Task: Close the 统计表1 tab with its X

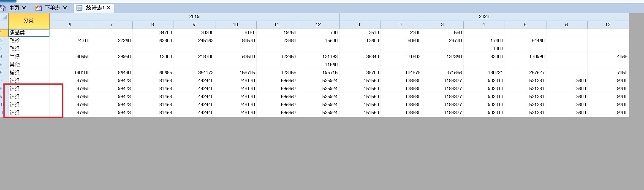Action: pos(109,8)
